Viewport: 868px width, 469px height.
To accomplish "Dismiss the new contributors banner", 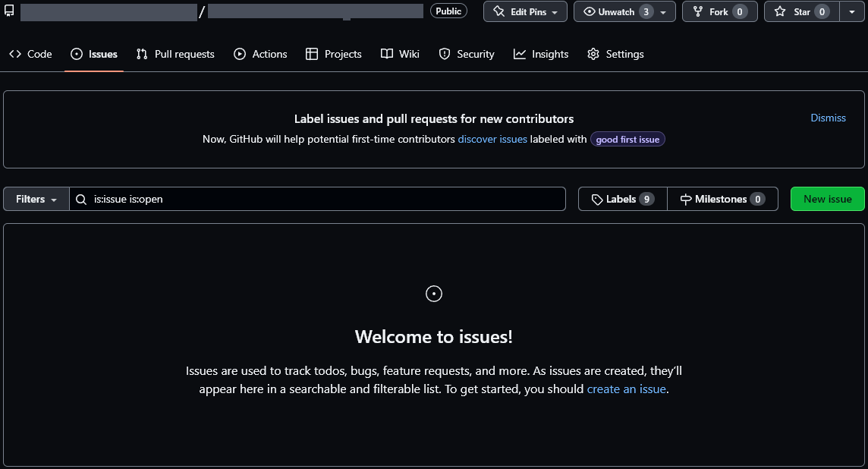I will pyautogui.click(x=828, y=118).
